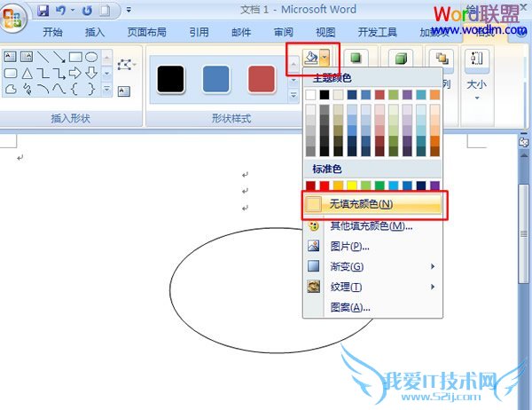Open the 审阅 tab
The width and height of the screenshot is (532, 410).
coord(284,32)
